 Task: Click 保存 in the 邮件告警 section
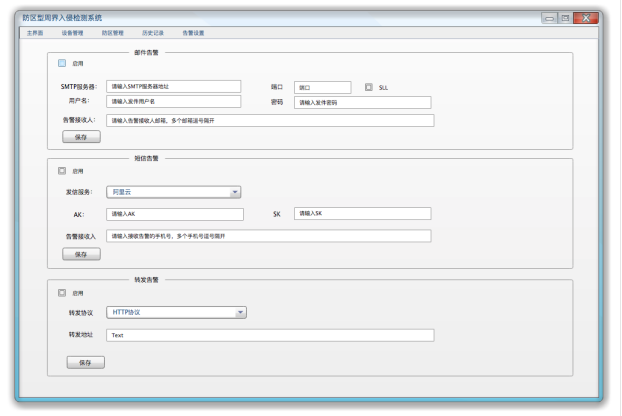(x=81, y=137)
